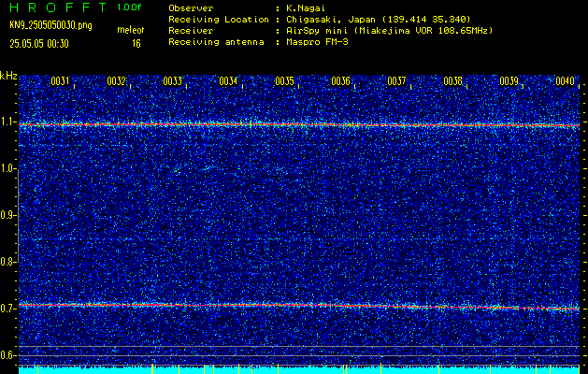The height and width of the screenshot is (374, 588).
Task: Select the Chigasaki, Japan coordinates text
Action: tap(379, 20)
